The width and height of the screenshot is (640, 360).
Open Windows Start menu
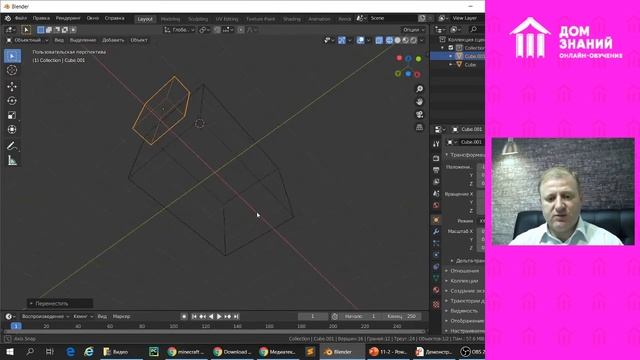click(x=10, y=351)
